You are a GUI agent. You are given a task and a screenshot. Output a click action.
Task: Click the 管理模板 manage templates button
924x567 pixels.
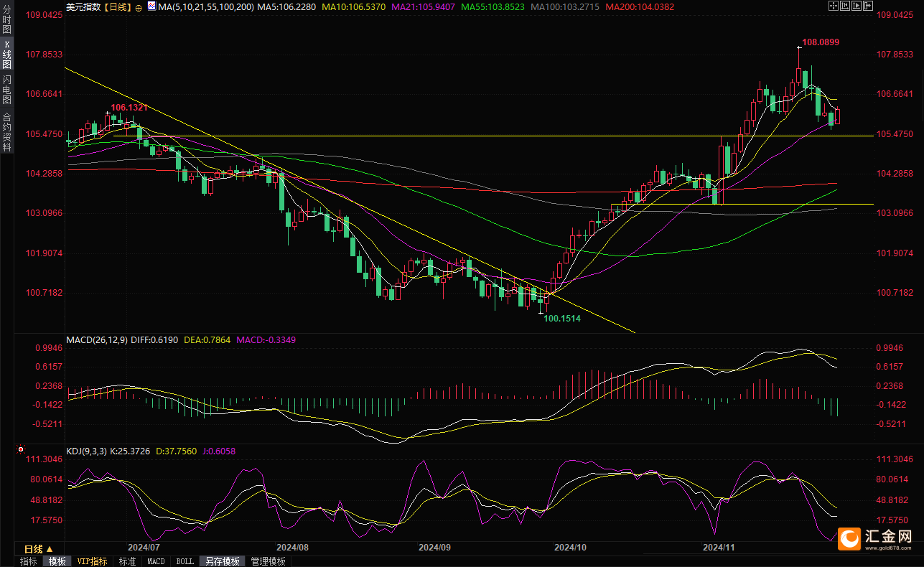(x=269, y=561)
